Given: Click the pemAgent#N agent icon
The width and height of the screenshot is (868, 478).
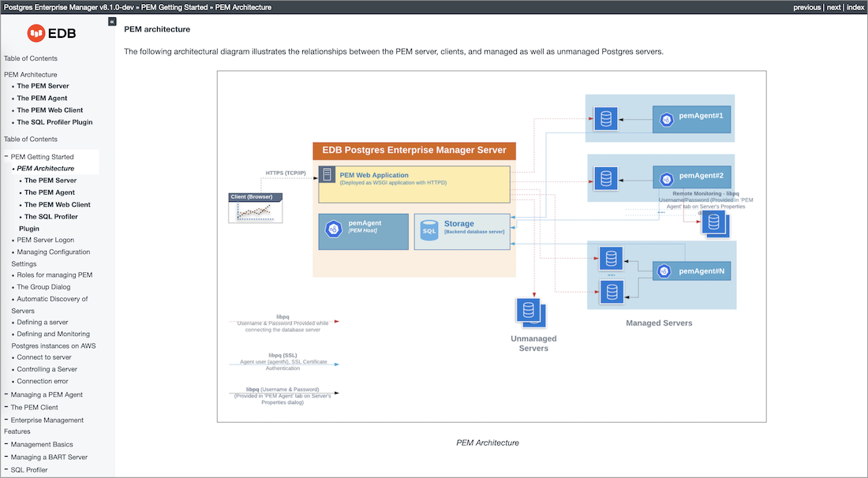Looking at the screenshot, I should coord(664,271).
